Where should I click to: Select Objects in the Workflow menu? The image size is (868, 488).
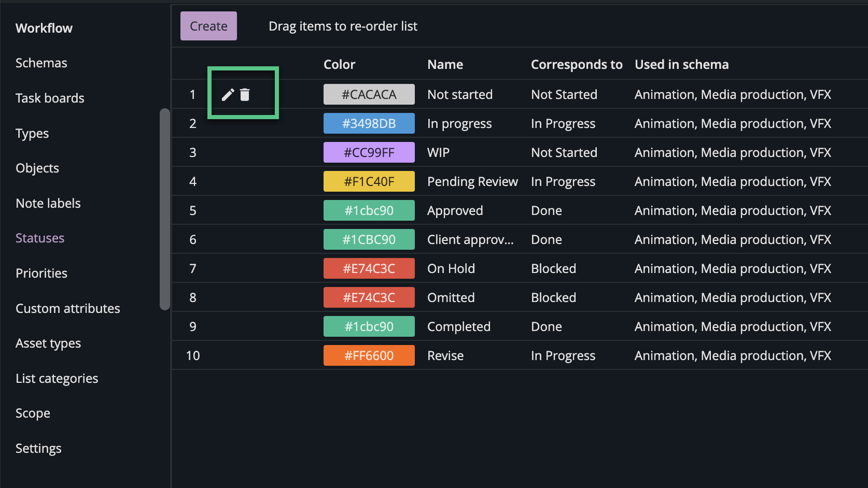37,168
